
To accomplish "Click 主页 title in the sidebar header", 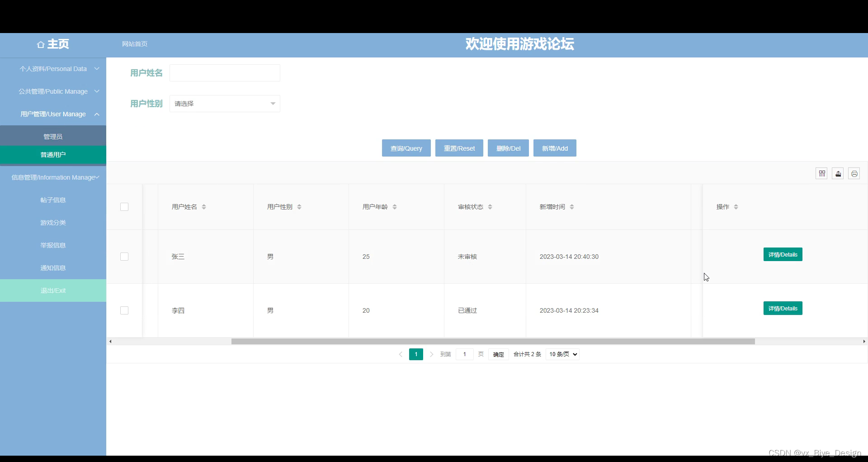I will pyautogui.click(x=58, y=44).
